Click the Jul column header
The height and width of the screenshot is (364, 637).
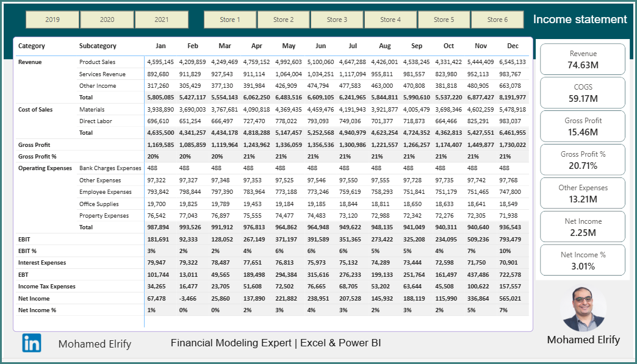tap(353, 46)
